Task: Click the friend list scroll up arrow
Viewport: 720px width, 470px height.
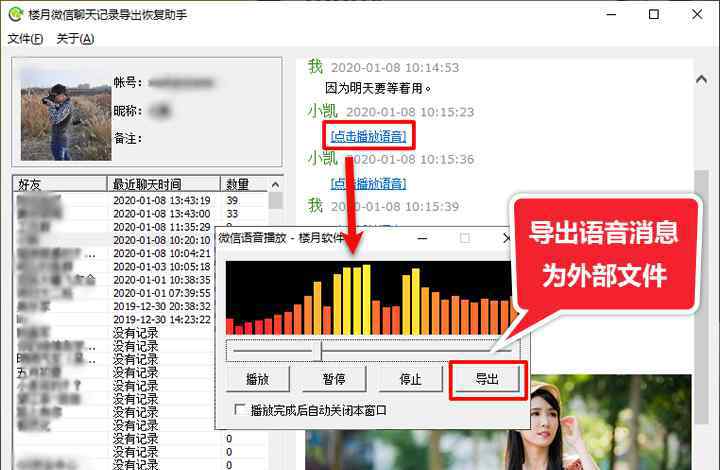Action: pos(275,185)
